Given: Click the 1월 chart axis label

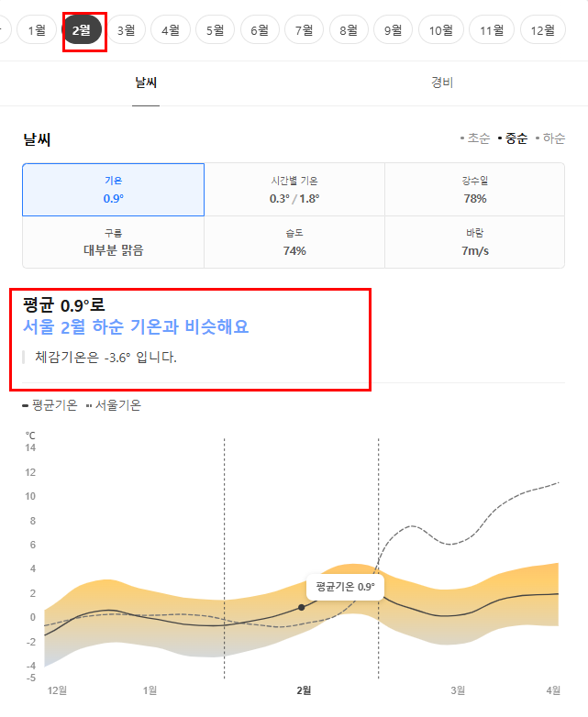Looking at the screenshot, I should (150, 690).
